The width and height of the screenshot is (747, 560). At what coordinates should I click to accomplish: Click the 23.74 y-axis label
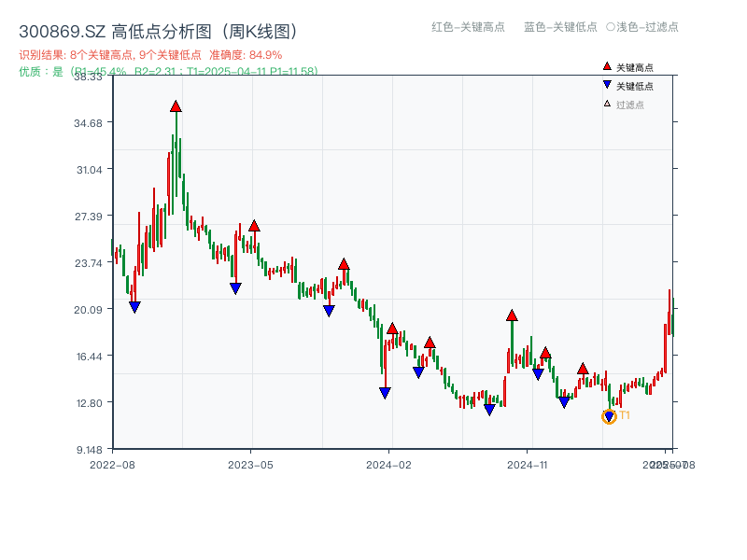tap(88, 263)
